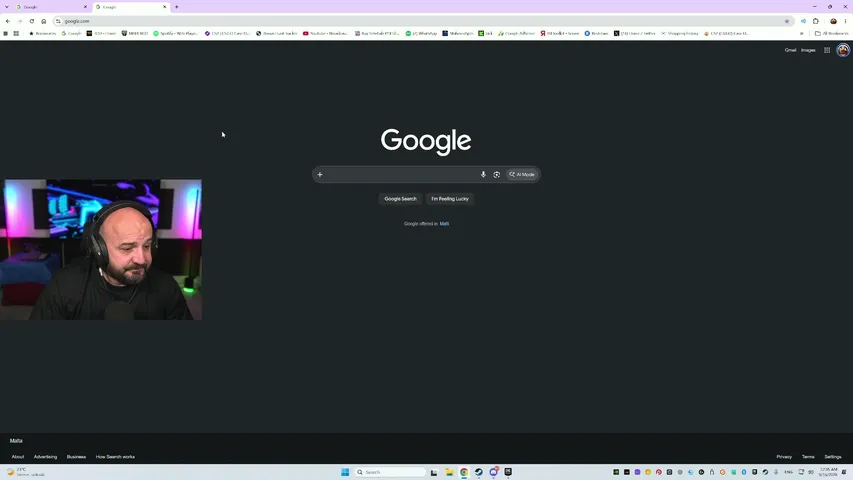
Task: Reload the page with refresh icon
Action: [32, 21]
